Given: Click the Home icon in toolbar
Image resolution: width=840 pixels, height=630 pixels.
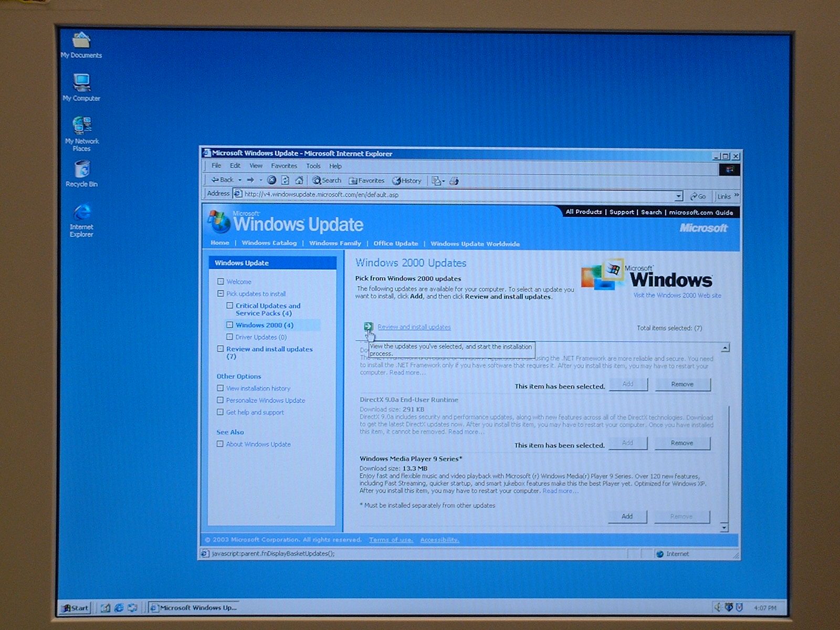Looking at the screenshot, I should pyautogui.click(x=299, y=180).
